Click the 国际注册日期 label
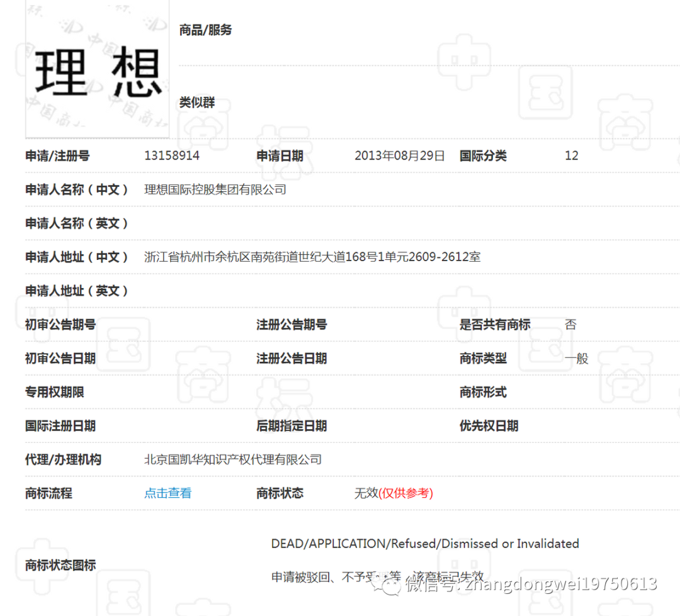Screen dimensions: 680x616 pos(60,426)
